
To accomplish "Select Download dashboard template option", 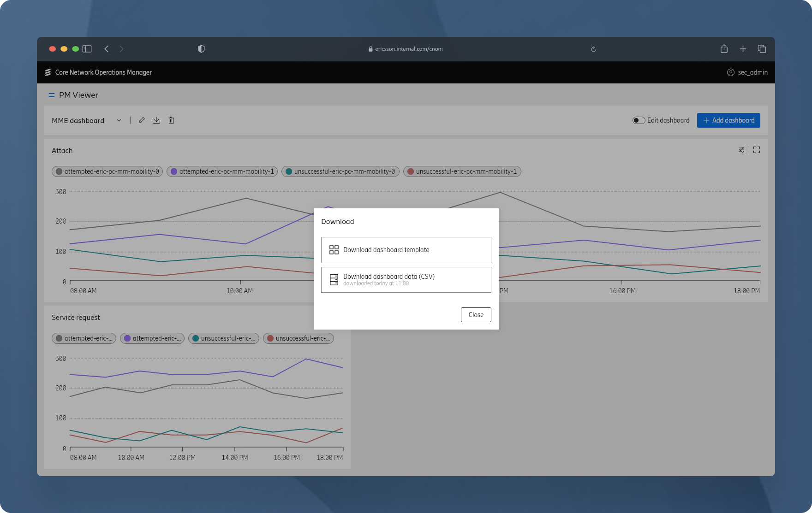I will 406,250.
